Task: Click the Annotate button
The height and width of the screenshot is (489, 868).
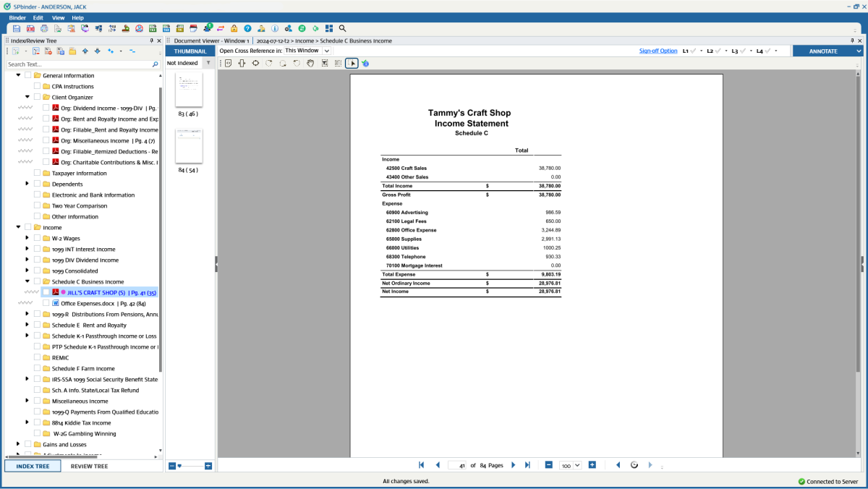Action: click(823, 51)
